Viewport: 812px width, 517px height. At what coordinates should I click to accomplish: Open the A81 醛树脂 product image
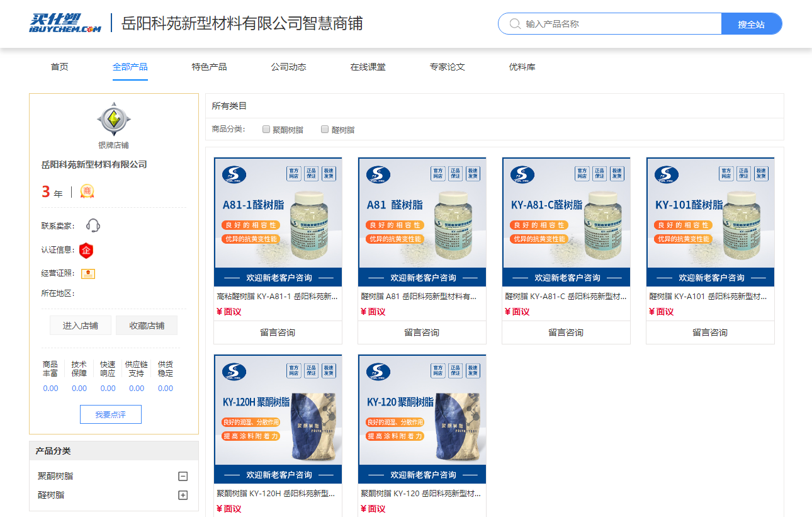[422, 222]
